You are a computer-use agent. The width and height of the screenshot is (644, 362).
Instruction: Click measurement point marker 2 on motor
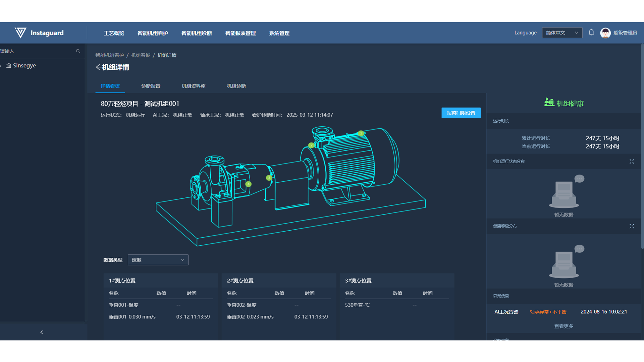311,145
